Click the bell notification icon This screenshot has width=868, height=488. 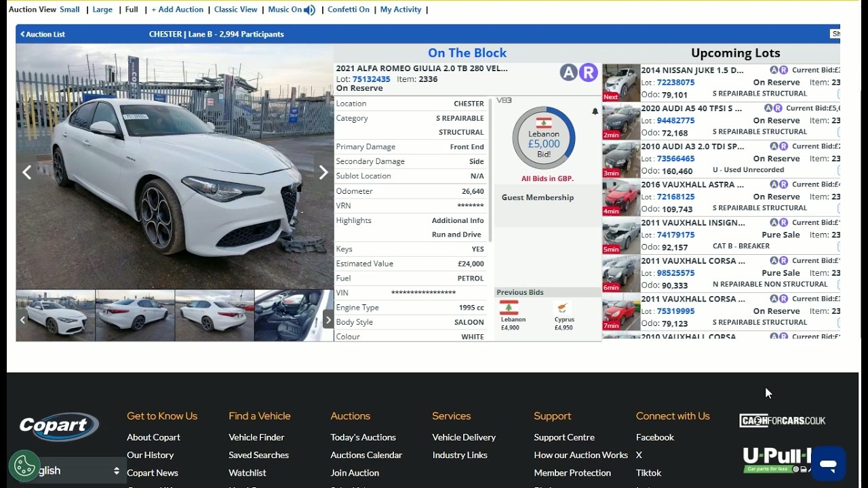595,112
